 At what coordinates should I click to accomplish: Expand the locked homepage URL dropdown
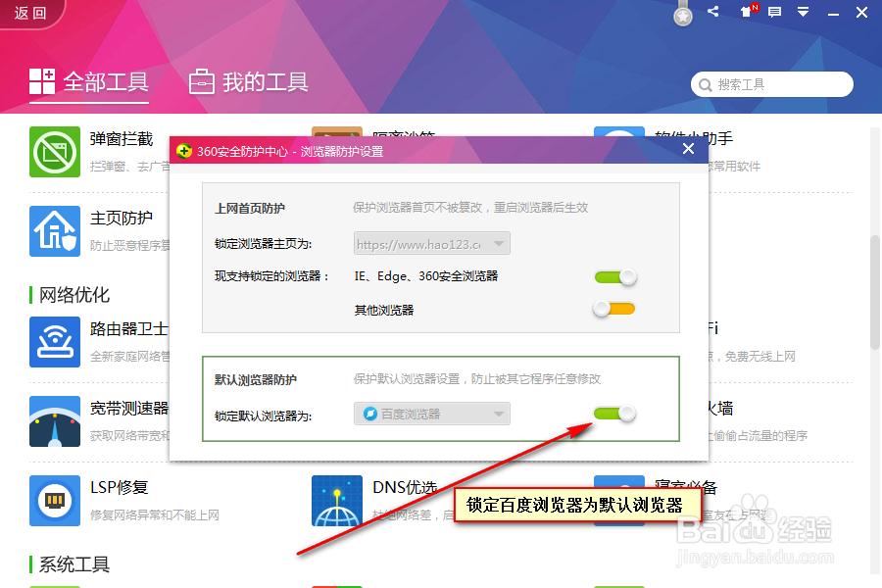(432, 244)
